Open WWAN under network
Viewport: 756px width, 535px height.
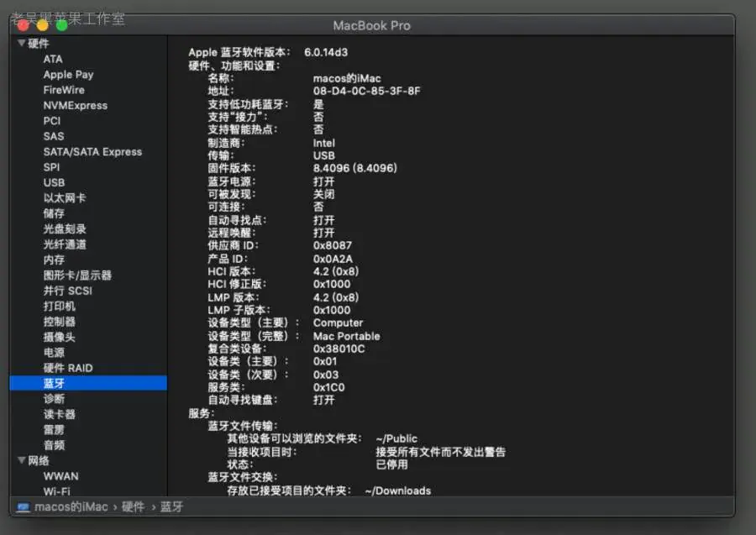(60, 475)
